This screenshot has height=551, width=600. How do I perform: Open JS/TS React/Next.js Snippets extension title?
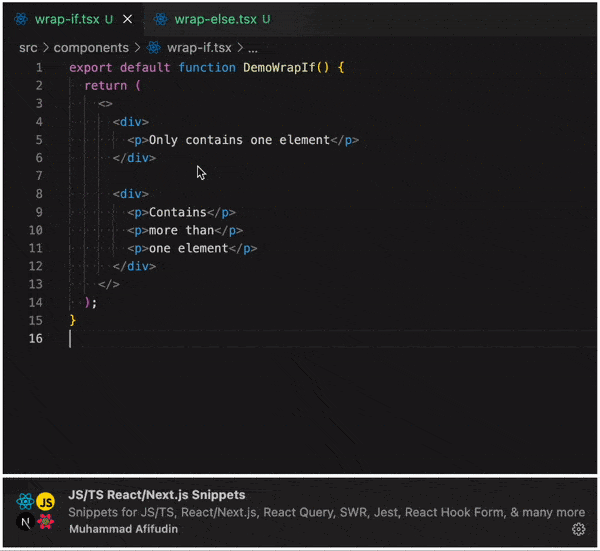coord(157,495)
